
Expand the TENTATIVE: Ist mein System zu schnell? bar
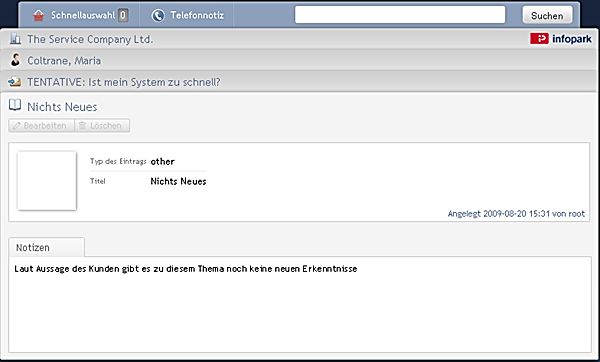click(300, 82)
